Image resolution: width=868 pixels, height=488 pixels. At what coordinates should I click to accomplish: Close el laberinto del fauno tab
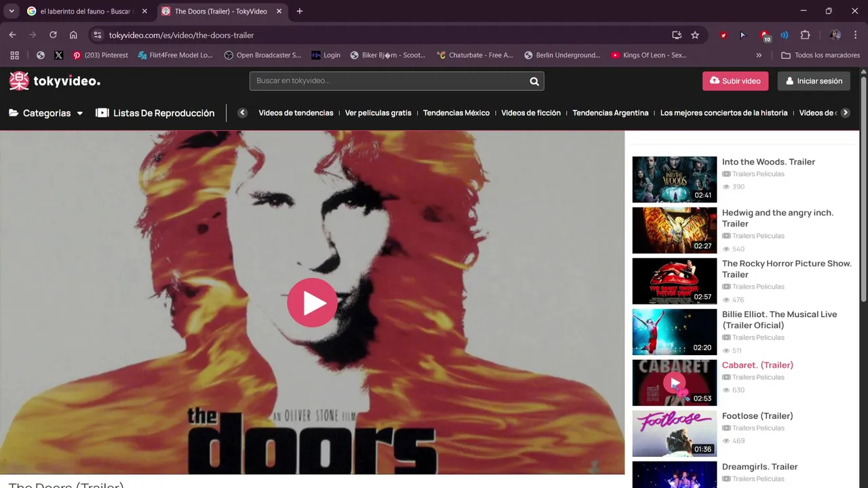pyautogui.click(x=144, y=12)
